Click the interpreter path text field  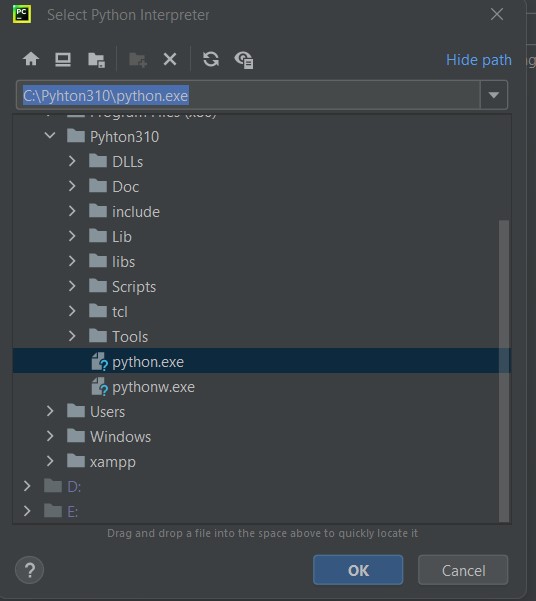click(248, 95)
